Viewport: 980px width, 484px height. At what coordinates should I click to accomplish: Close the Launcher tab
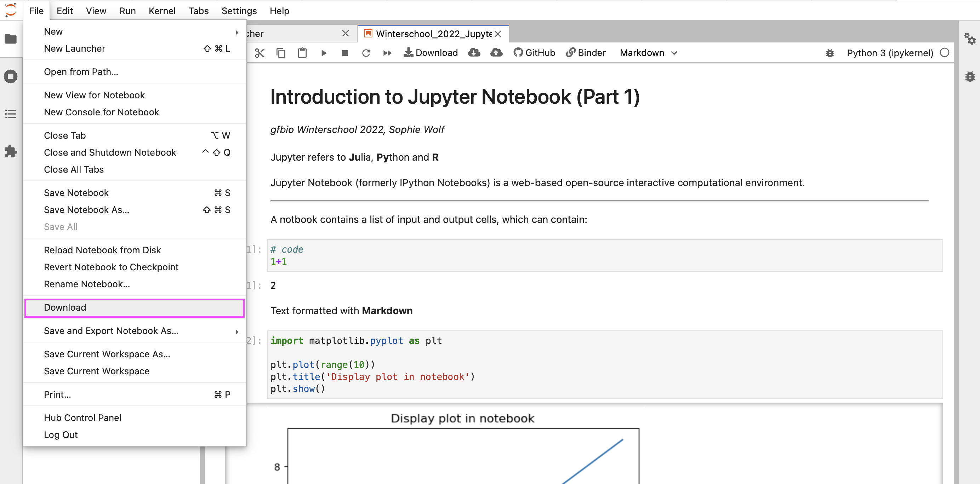pos(346,34)
